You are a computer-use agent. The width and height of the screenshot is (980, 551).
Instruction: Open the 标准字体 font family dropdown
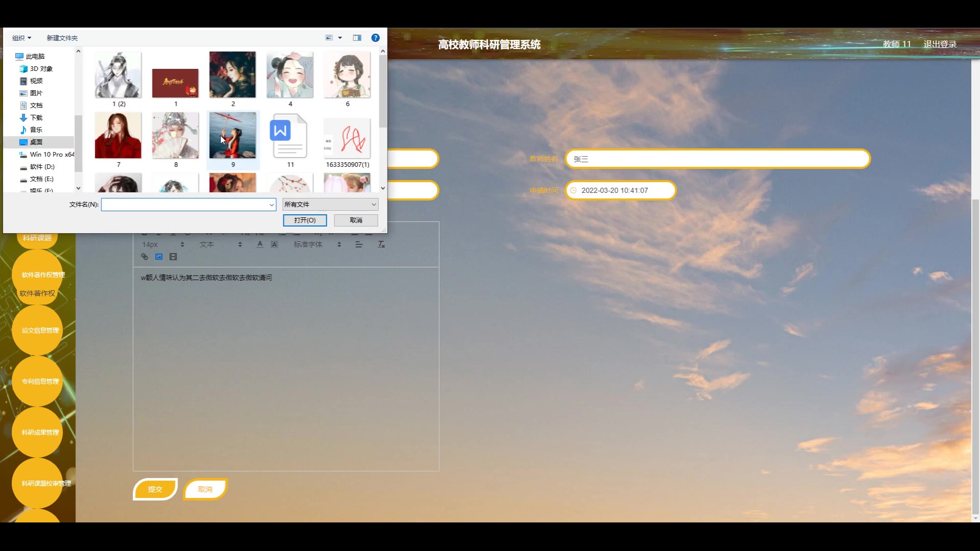(x=317, y=244)
